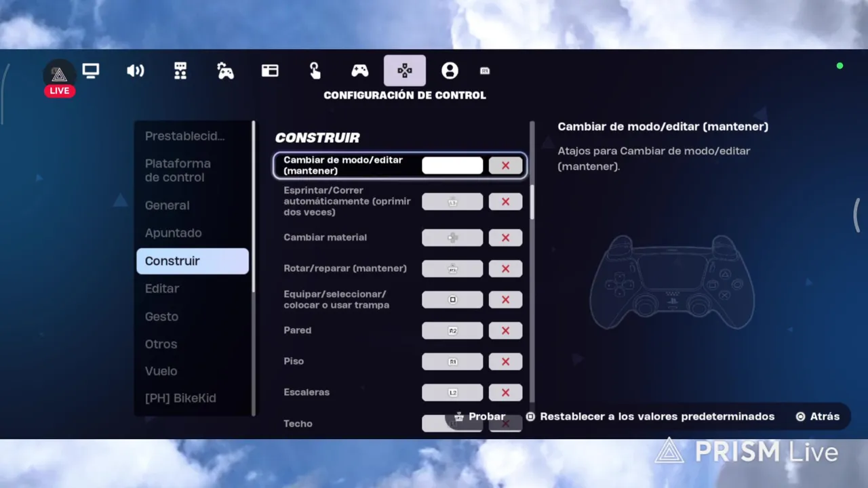Click the category sidebar scrollbar

click(x=254, y=207)
